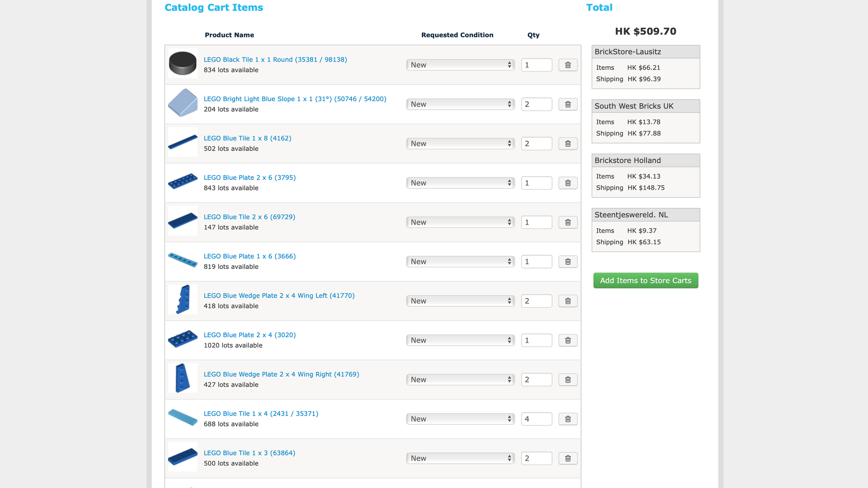The width and height of the screenshot is (868, 488).
Task: Remove Blue Tile 1 x 3 with trash button
Action: pyautogui.click(x=568, y=459)
